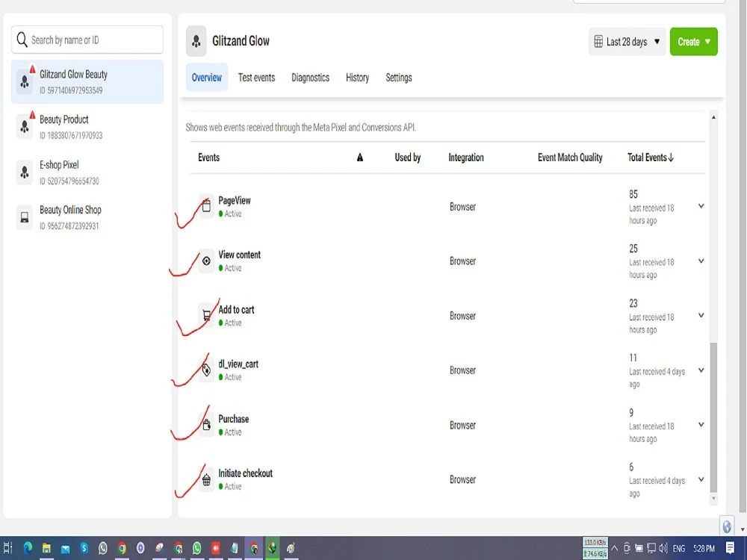Expand the Purchase event row details
747x560 pixels.
(701, 425)
